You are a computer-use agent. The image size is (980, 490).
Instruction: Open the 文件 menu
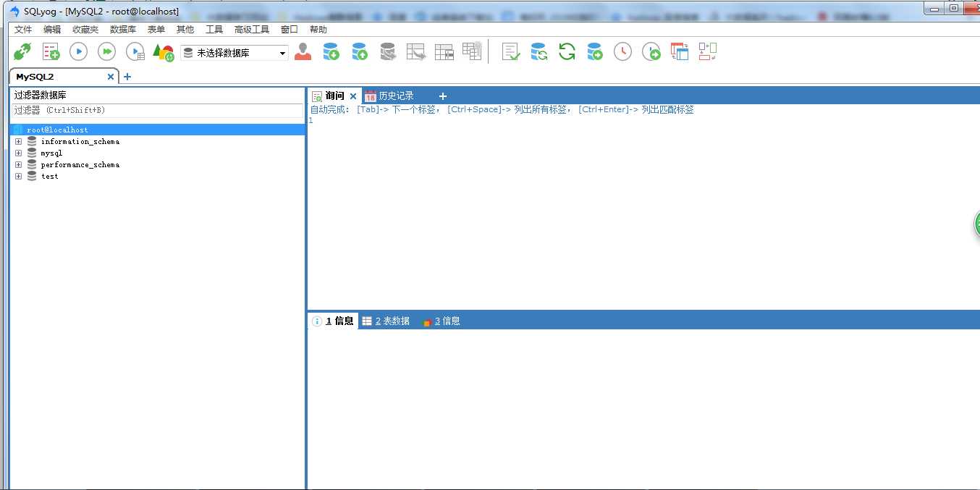tap(23, 30)
